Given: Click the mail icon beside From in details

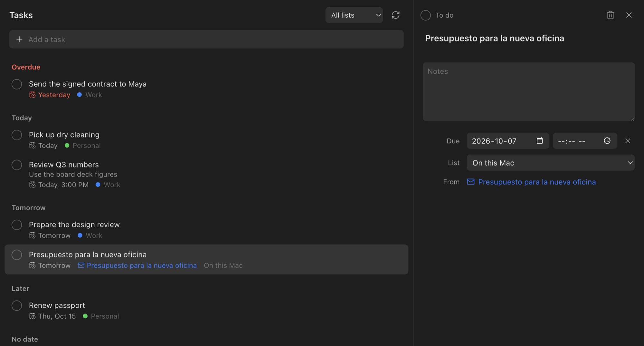Looking at the screenshot, I should pyautogui.click(x=470, y=182).
